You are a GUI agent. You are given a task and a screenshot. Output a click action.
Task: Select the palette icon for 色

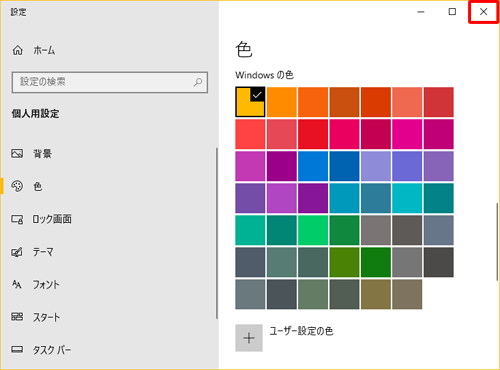pos(17,186)
